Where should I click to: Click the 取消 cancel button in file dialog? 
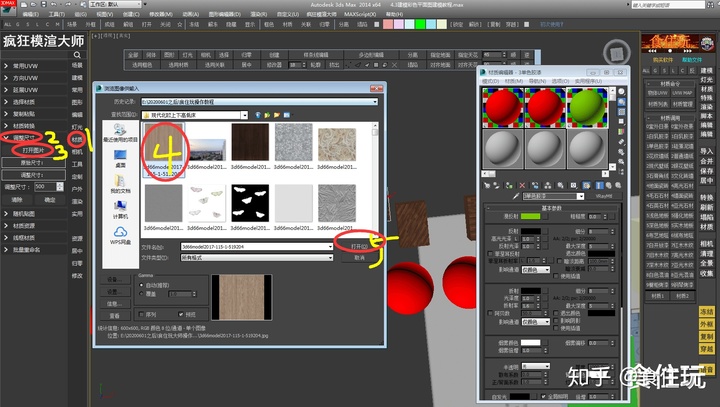click(x=359, y=258)
